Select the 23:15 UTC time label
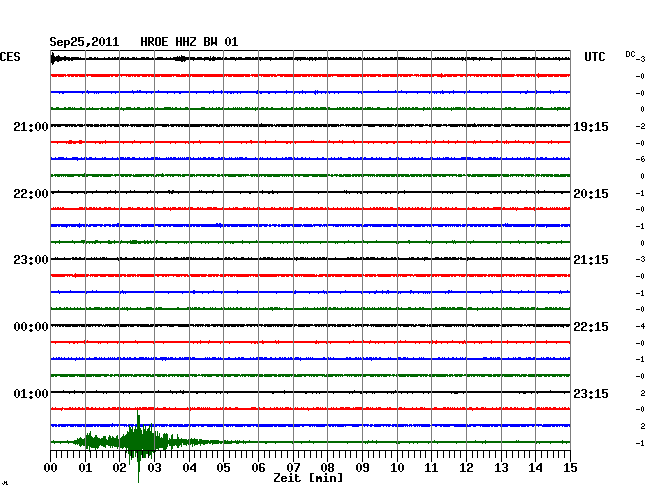 (x=591, y=393)
